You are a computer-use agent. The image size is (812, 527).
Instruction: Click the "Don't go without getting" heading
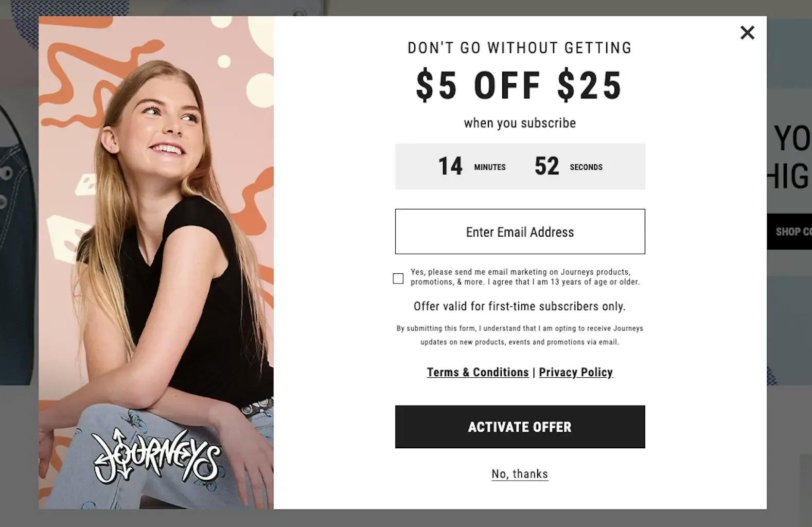[520, 48]
